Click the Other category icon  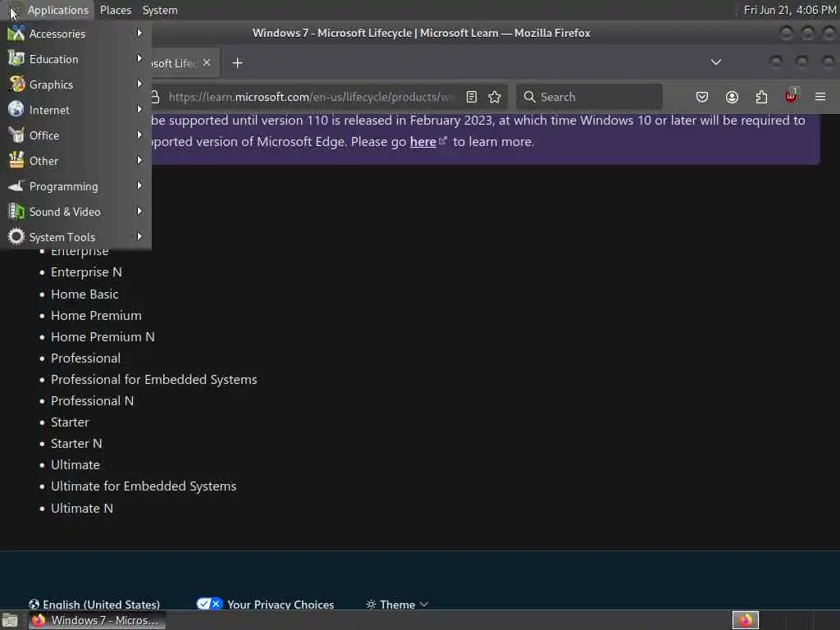16,160
